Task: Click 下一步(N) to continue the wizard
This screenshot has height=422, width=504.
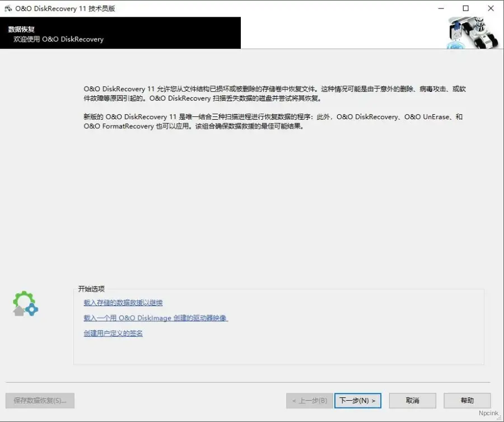Action: pos(357,400)
